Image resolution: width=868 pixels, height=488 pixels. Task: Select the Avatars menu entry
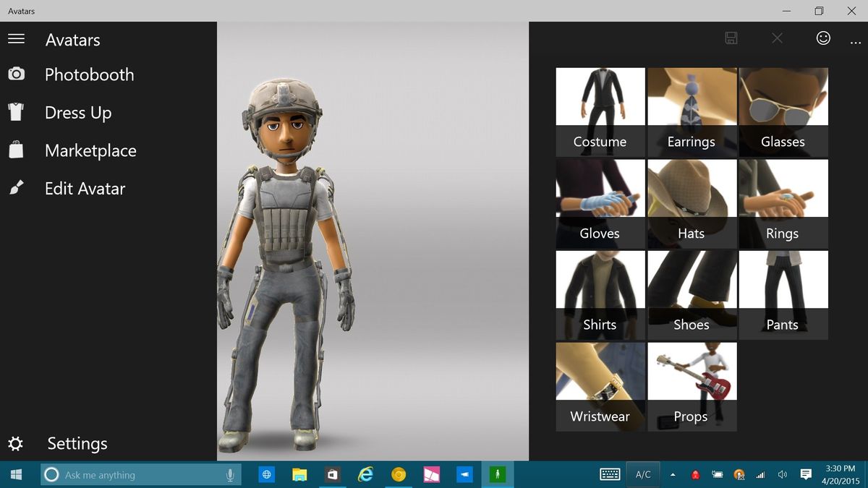[x=72, y=39]
